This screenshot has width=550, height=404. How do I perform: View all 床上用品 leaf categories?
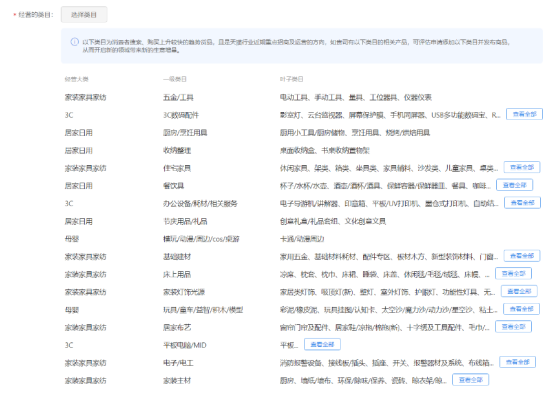(x=513, y=273)
